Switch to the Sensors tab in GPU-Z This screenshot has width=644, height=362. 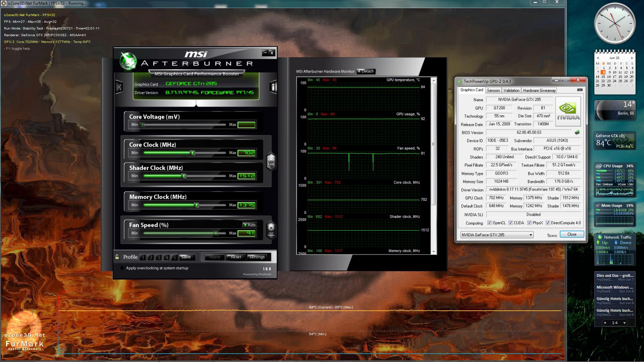tap(493, 90)
